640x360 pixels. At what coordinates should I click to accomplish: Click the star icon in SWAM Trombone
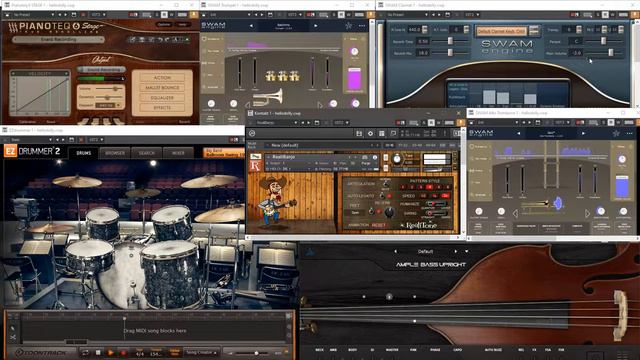pos(616,133)
